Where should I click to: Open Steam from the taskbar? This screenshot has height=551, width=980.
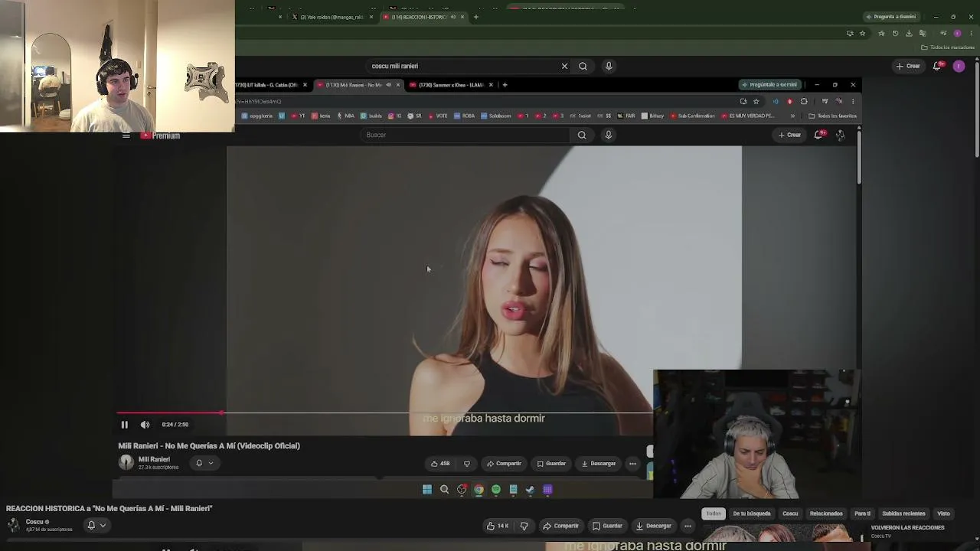[x=530, y=490]
